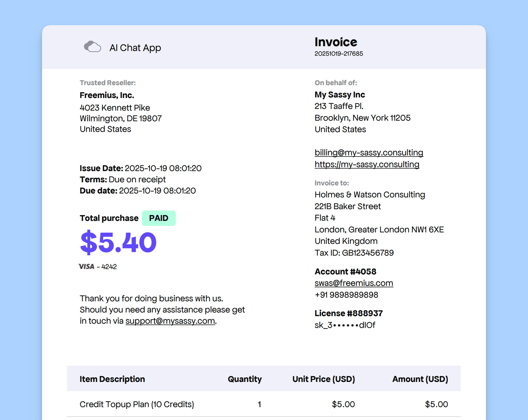Viewport: 528px width, 420px height.
Task: Click the green PAID status badge
Action: click(159, 218)
